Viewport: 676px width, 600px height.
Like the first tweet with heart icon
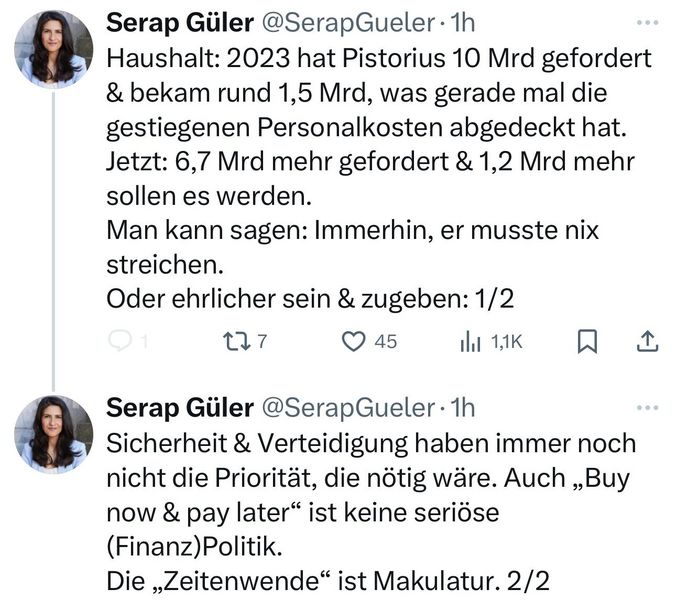tap(354, 341)
